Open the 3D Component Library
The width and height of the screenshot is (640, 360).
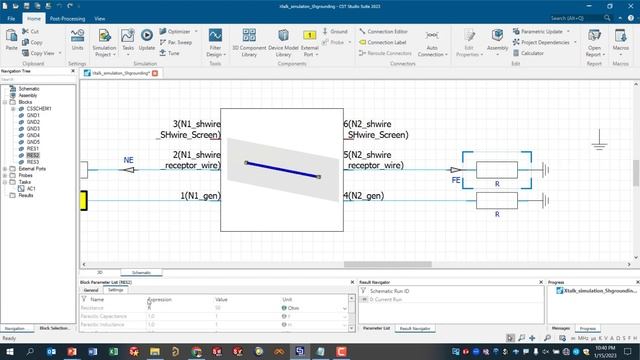point(249,43)
